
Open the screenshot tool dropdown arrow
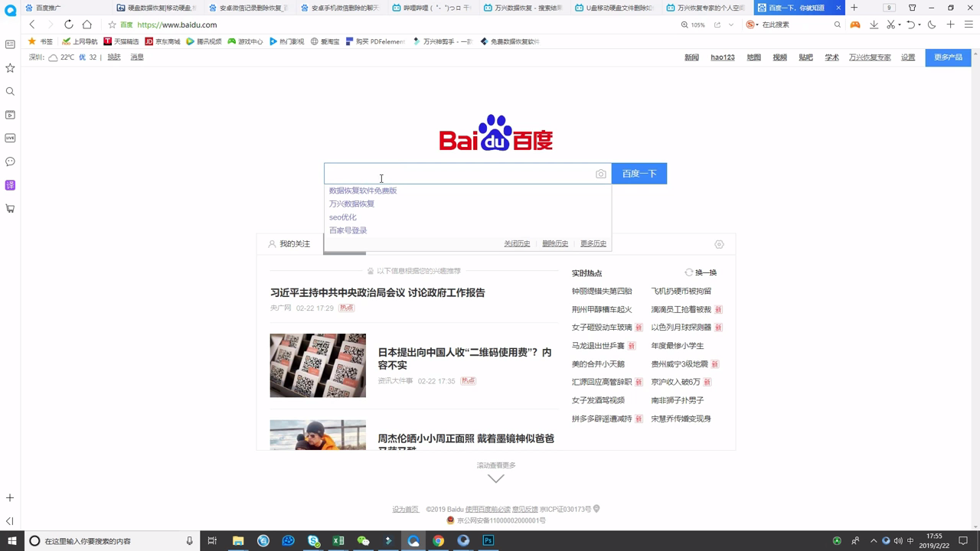(900, 24)
